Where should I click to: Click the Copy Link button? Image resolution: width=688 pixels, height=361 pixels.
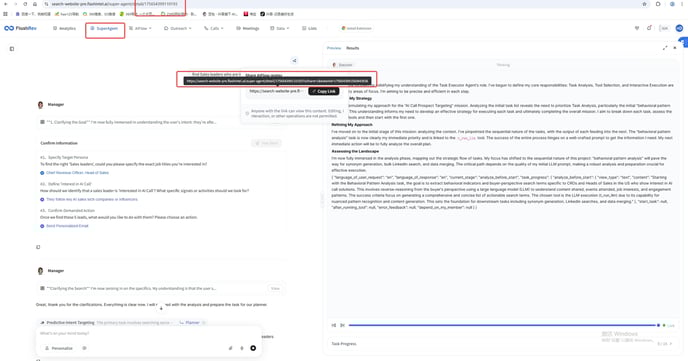tap(324, 91)
